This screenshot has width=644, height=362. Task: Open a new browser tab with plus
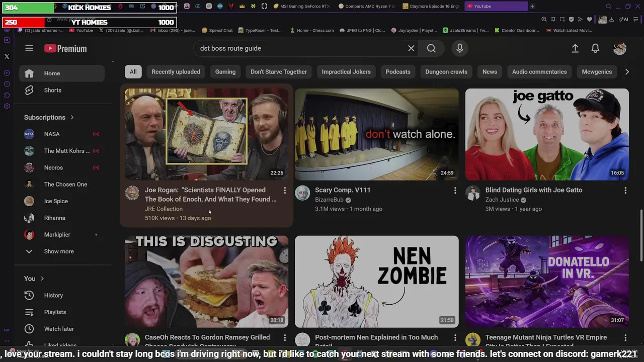tap(532, 6)
